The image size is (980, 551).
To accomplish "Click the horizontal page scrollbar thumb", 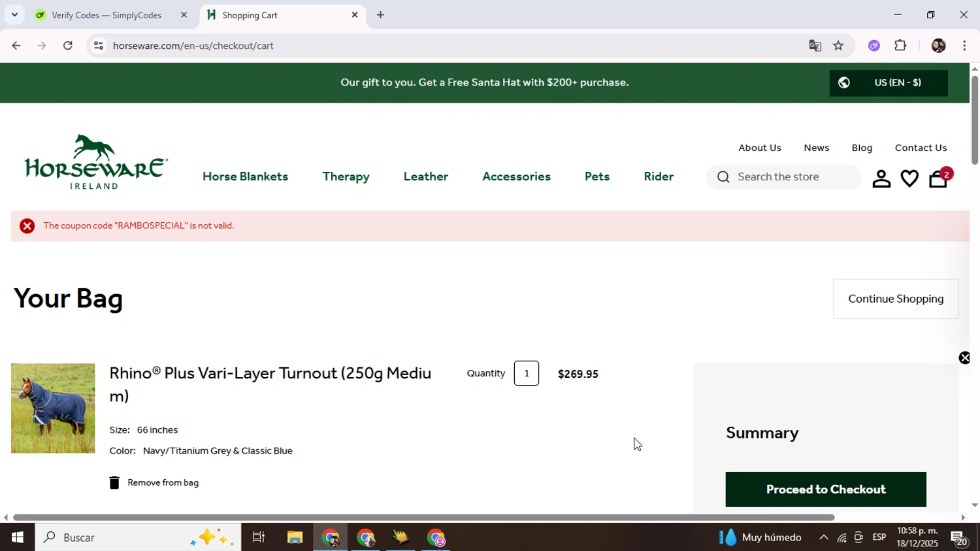I will click(423, 518).
